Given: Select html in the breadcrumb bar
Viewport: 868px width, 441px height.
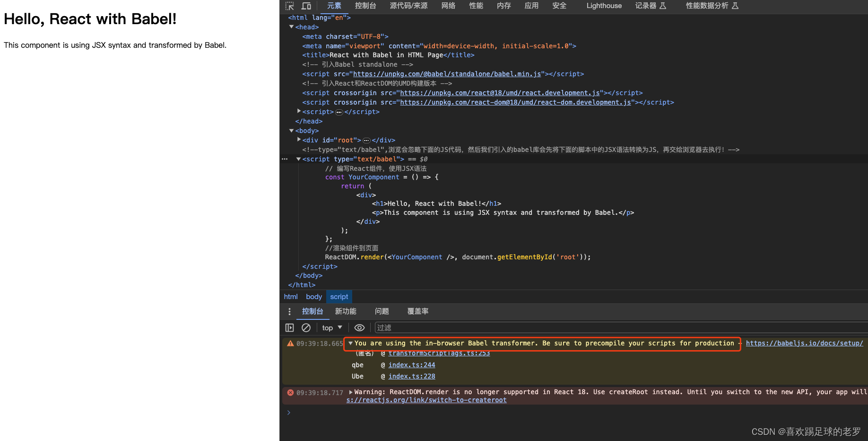Looking at the screenshot, I should [291, 297].
